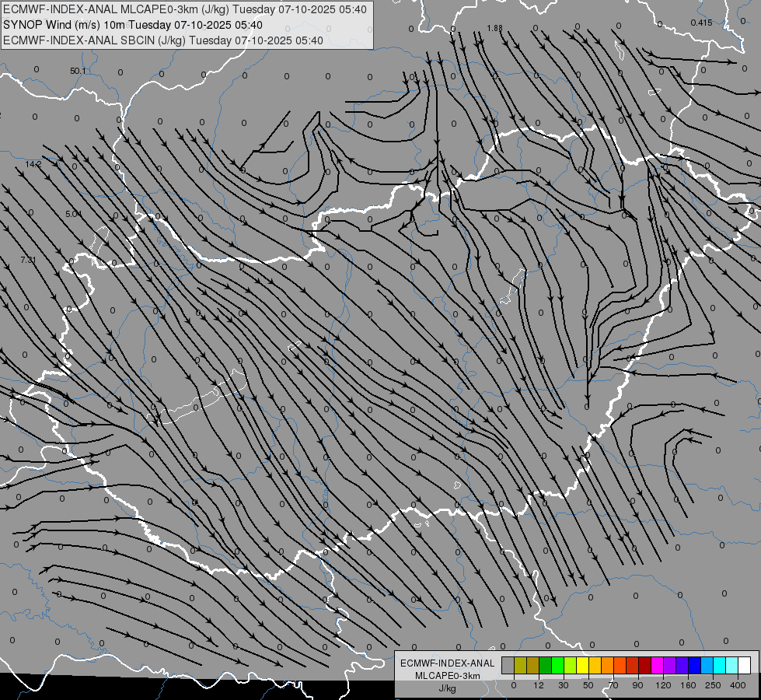761x700 pixels.
Task: Click the legend scale value '250'
Action: coord(713,685)
